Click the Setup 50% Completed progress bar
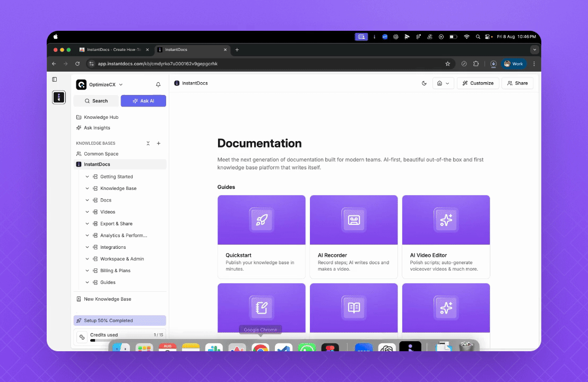 point(120,320)
